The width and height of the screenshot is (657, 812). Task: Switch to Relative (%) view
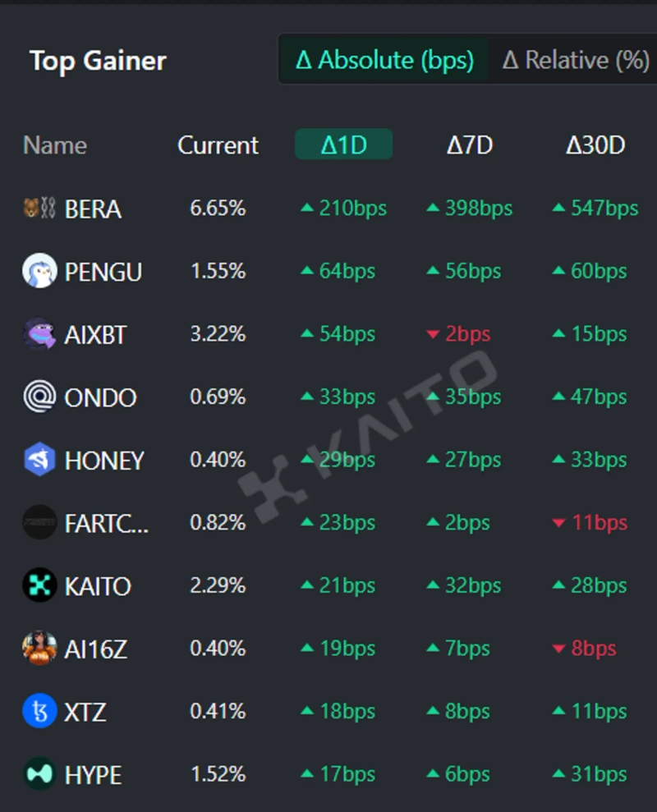click(x=575, y=60)
